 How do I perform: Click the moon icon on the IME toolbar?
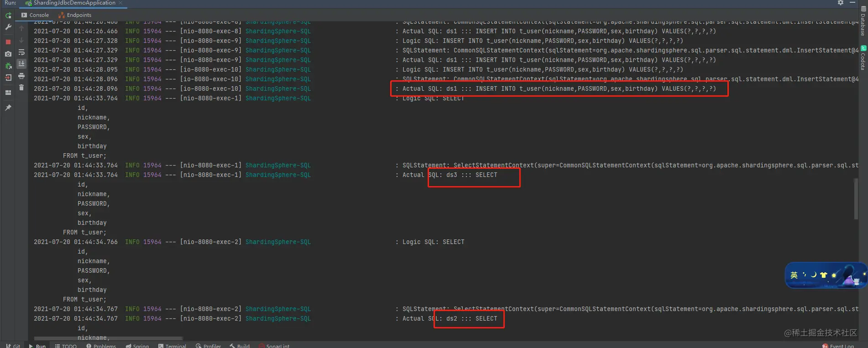coord(813,275)
